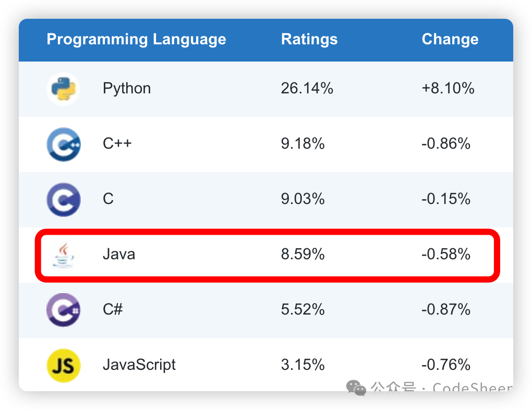Image resolution: width=532 pixels, height=410 pixels.
Task: Select the Change column header
Action: [x=450, y=40]
